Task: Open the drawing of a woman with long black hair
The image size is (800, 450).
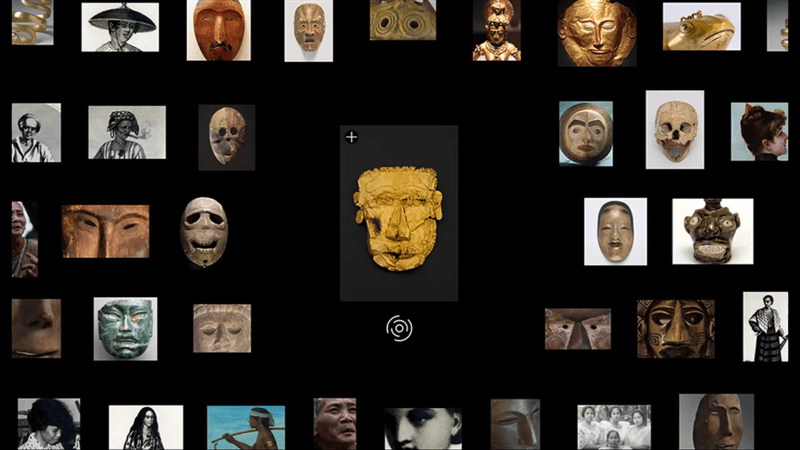Action: pyautogui.click(x=146, y=428)
